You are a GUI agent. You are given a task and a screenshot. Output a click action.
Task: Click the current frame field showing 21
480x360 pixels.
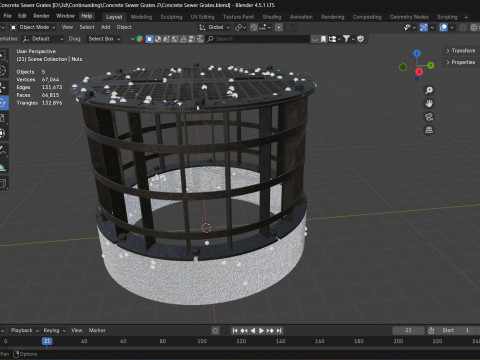(x=408, y=331)
